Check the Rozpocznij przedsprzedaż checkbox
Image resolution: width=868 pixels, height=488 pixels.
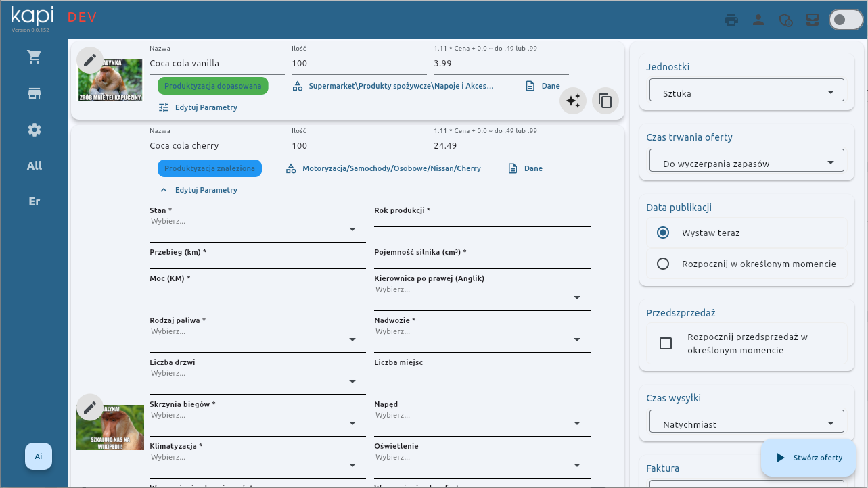click(x=666, y=343)
